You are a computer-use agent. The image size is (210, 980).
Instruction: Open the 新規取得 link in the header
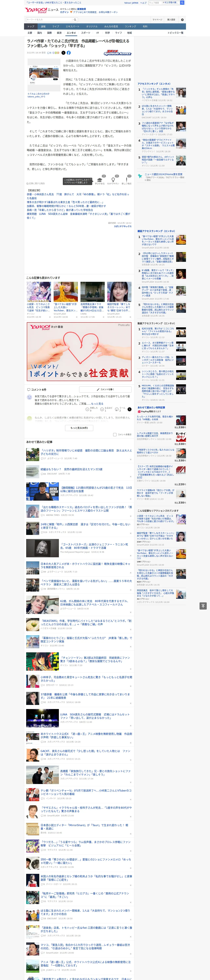(x=82, y=9)
